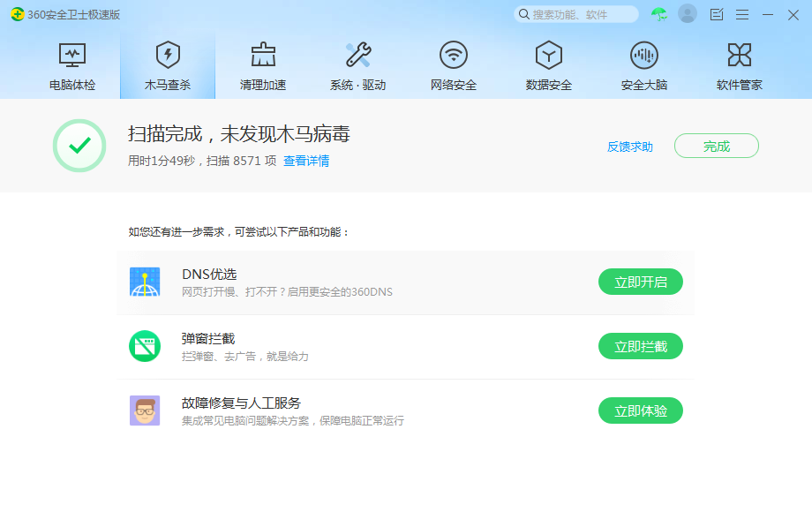Click the magnifier search icon
This screenshot has height=512, width=812.
pyautogui.click(x=524, y=14)
